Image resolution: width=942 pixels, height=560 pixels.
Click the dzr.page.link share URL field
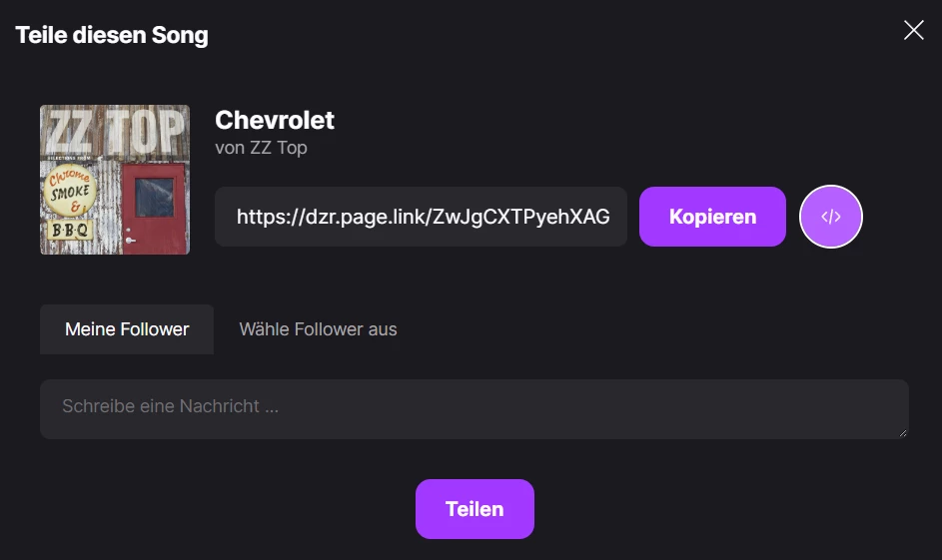click(421, 217)
